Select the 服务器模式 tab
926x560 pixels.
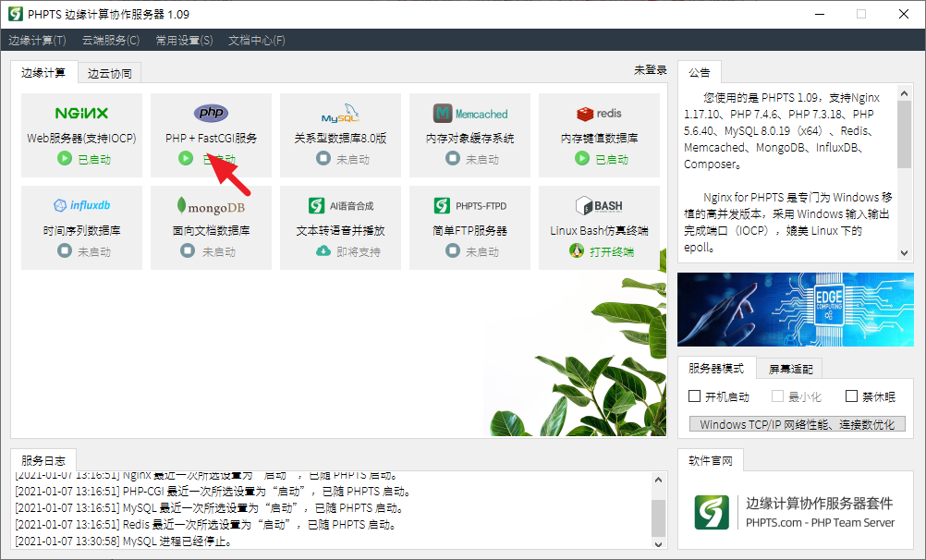click(x=716, y=368)
